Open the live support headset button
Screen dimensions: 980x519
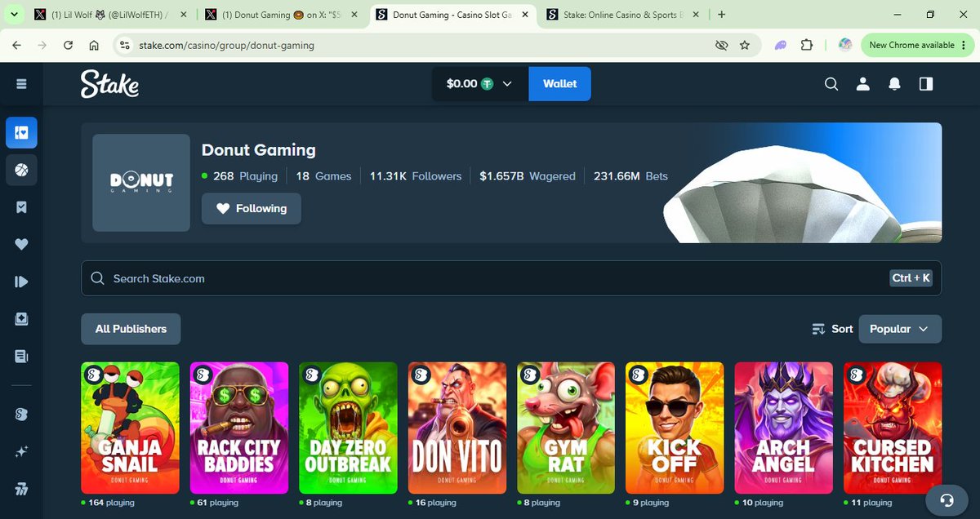click(947, 499)
